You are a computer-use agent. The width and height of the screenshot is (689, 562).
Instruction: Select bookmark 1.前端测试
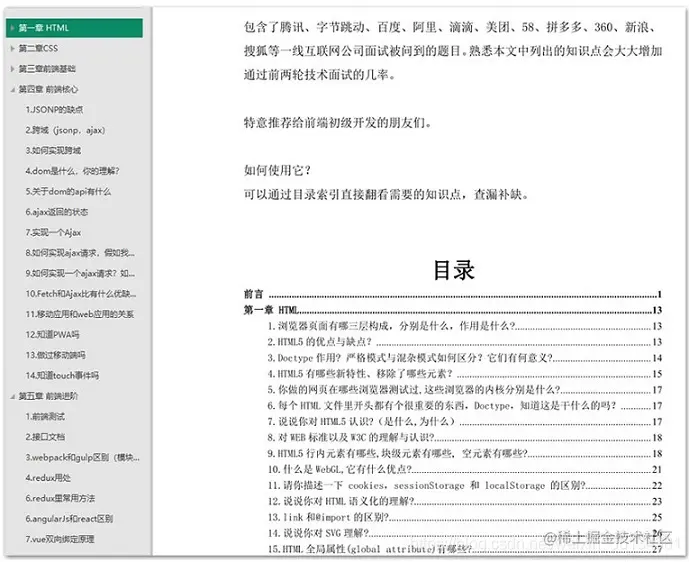[x=45, y=417]
